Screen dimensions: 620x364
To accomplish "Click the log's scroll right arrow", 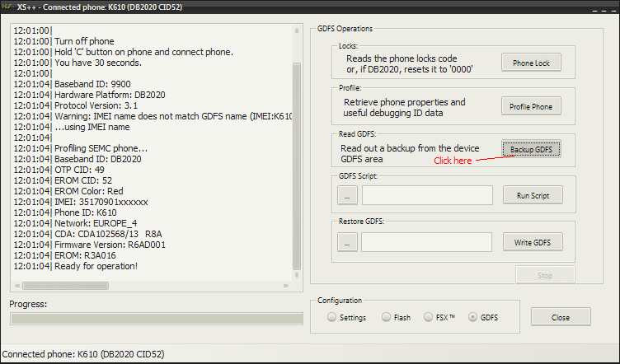I will tap(286, 286).
